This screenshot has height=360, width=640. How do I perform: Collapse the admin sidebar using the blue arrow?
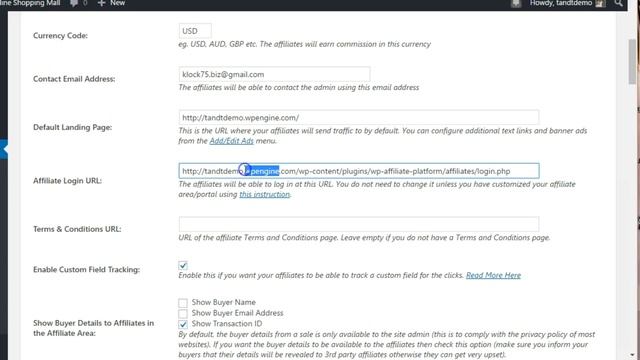pyautogui.click(x=4, y=149)
